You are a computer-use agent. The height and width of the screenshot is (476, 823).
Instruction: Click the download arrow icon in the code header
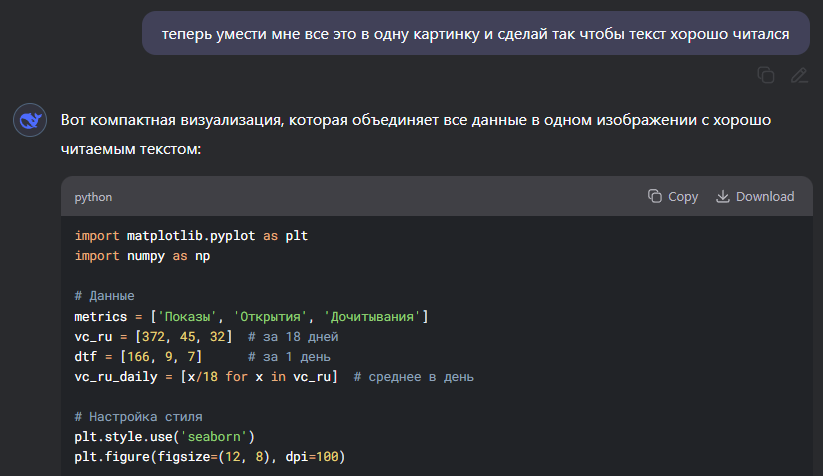click(x=723, y=197)
